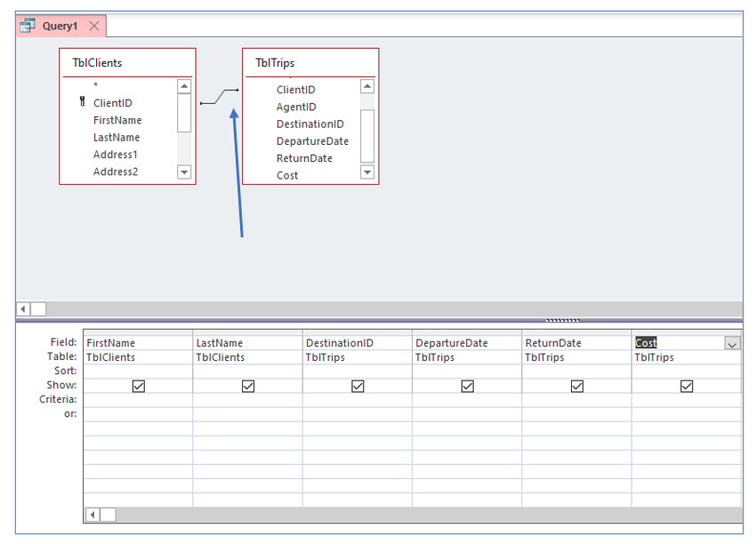Select Address2 in TblClients
Viewport: 756px width, 544px height.
[116, 172]
